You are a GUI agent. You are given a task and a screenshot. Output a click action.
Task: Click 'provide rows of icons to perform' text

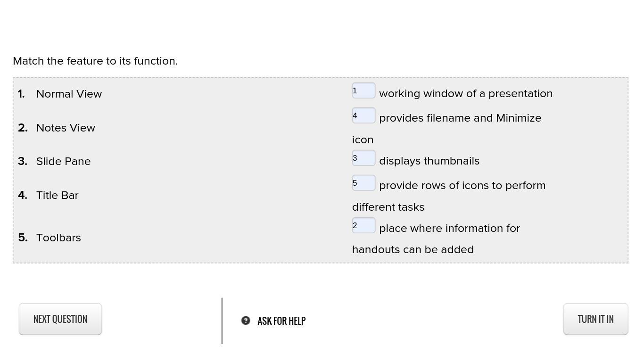462,185
